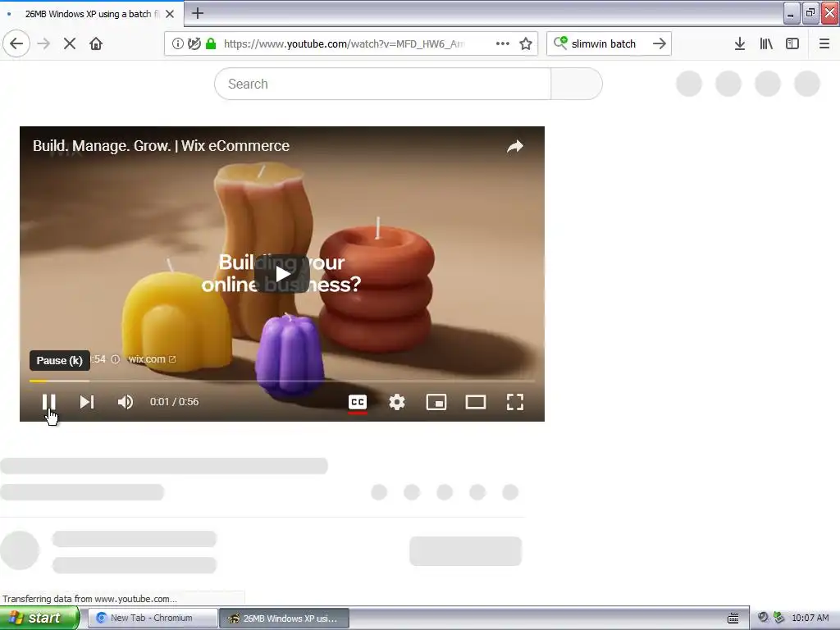The height and width of the screenshot is (630, 840).
Task: Open the library bookmarks and history
Action: (x=766, y=43)
